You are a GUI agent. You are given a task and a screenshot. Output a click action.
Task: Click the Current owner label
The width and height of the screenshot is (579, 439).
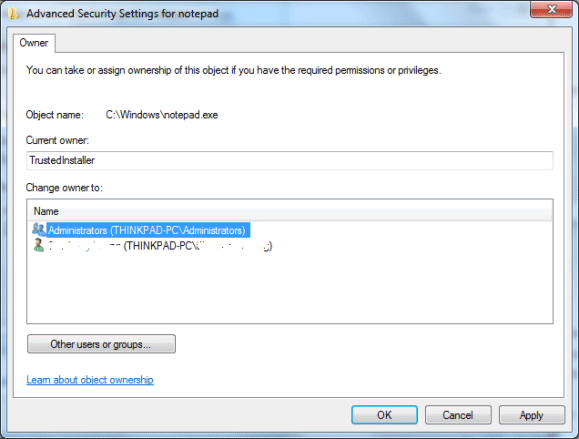[57, 140]
